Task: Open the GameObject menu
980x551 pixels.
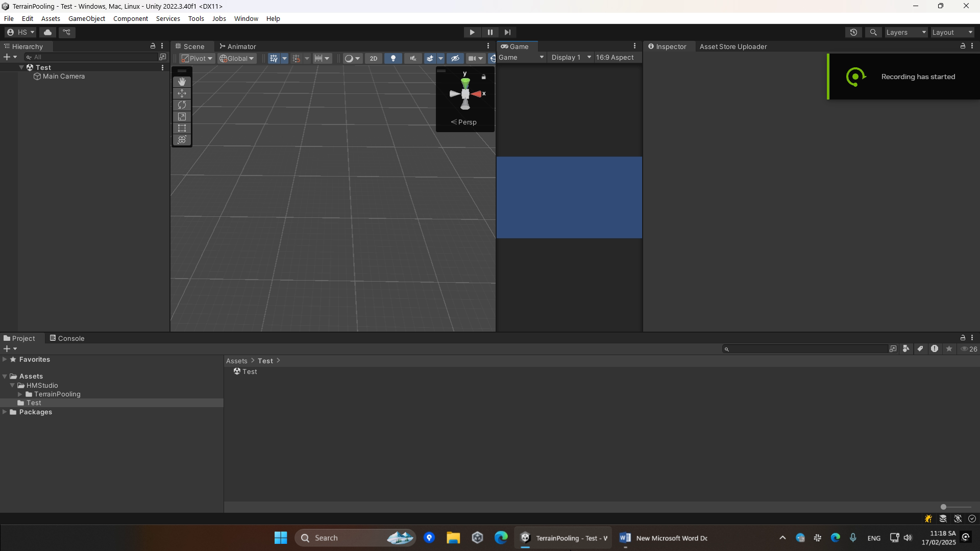Action: (87, 18)
